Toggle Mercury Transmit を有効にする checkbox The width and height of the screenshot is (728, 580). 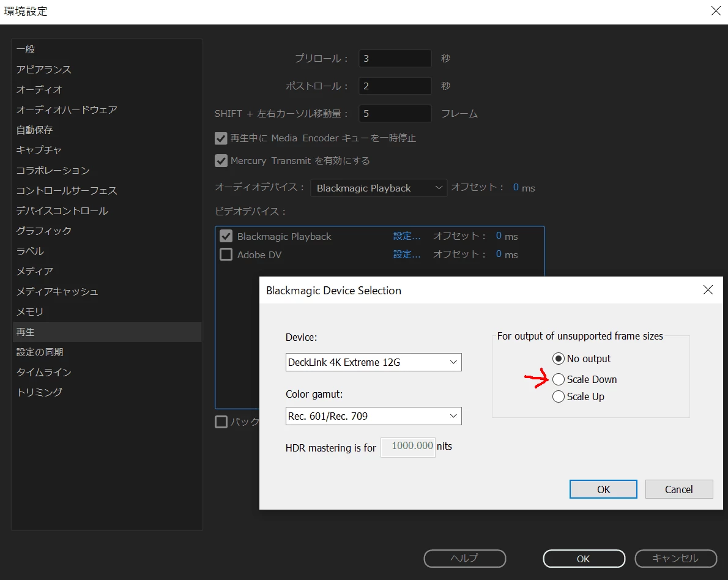tap(221, 161)
